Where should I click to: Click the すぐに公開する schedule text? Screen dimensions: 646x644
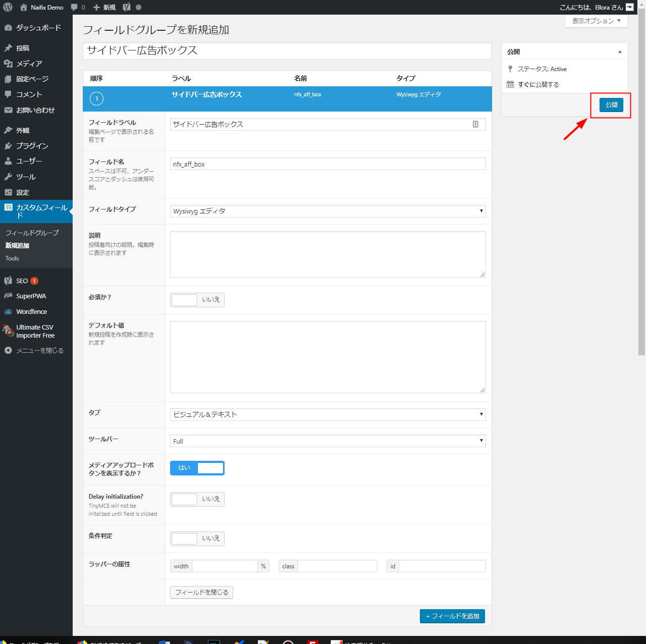tap(539, 84)
